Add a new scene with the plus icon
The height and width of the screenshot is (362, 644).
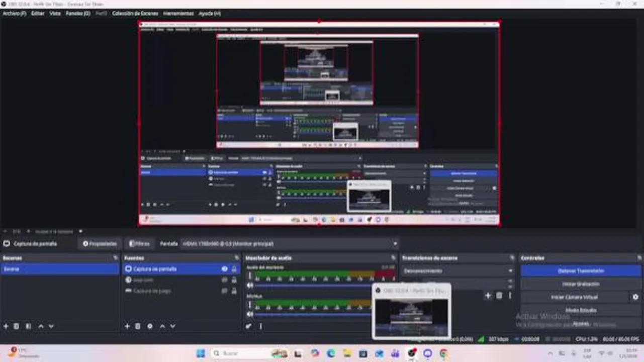[6, 326]
